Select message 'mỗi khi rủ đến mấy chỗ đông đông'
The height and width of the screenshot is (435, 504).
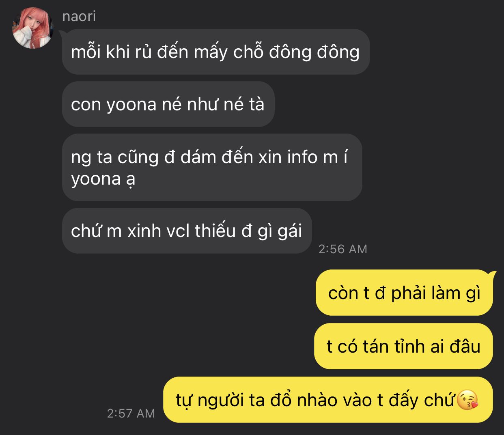(x=216, y=52)
